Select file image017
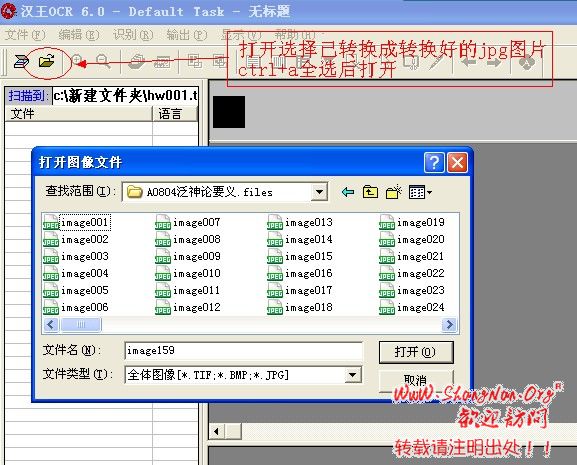The height and width of the screenshot is (465, 577). 300,290
